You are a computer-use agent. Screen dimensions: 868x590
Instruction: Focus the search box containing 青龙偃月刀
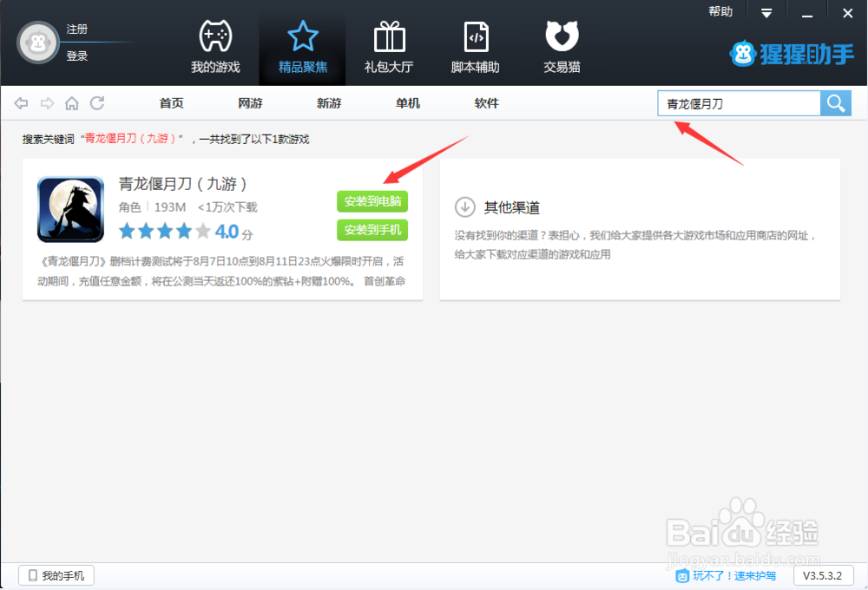(x=739, y=103)
